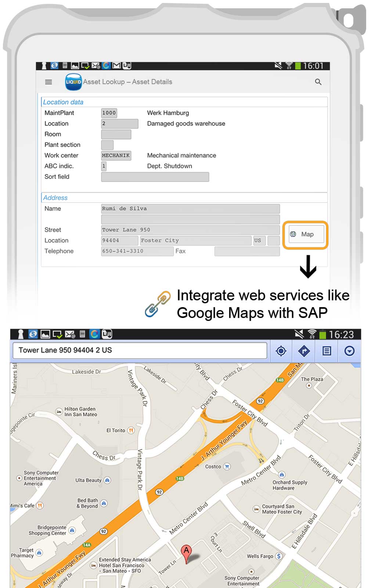This screenshot has height=588, width=371.
Task: Open the hamburger navigation menu
Action: pos(48,82)
